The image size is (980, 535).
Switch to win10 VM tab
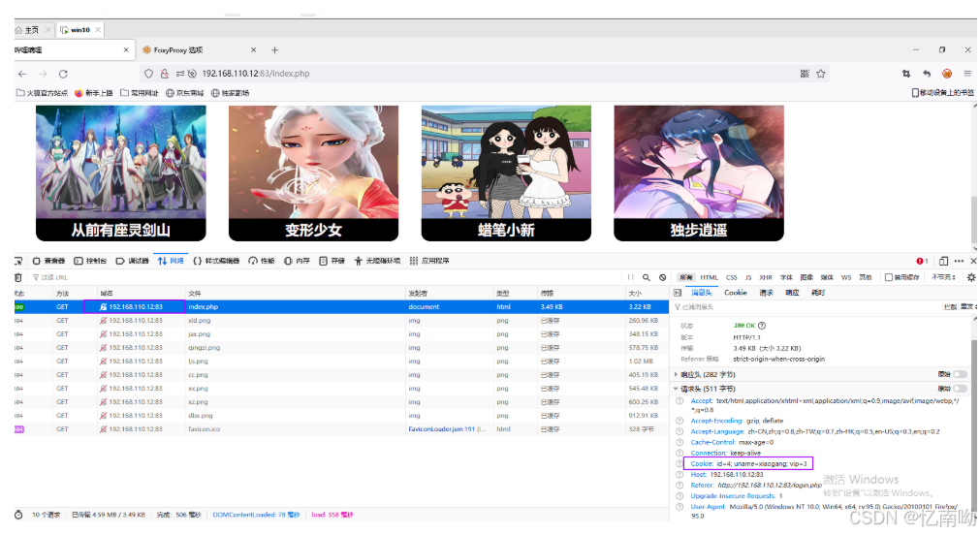80,30
